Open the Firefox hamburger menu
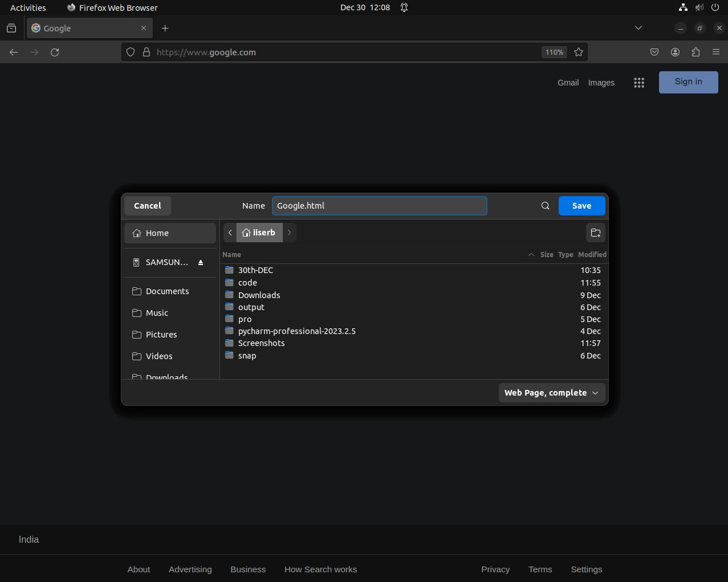The height and width of the screenshot is (582, 728). [x=716, y=52]
